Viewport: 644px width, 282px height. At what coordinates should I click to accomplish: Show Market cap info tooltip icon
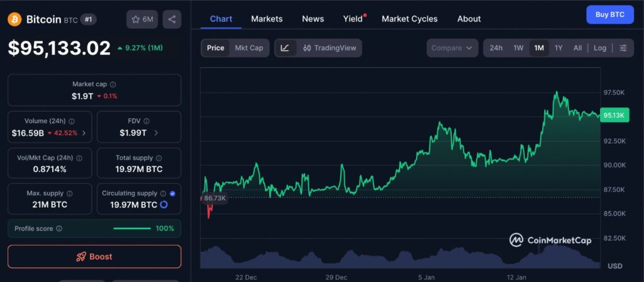[x=113, y=84]
